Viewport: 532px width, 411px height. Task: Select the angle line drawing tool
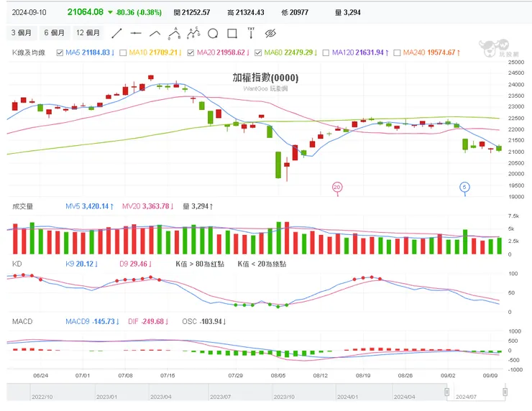tap(155, 33)
